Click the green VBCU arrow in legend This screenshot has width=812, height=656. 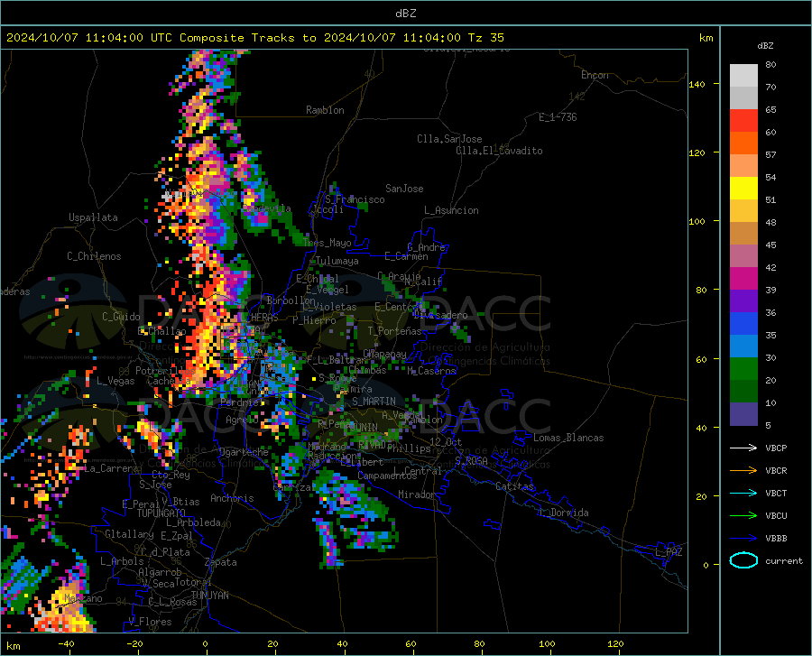click(x=743, y=515)
